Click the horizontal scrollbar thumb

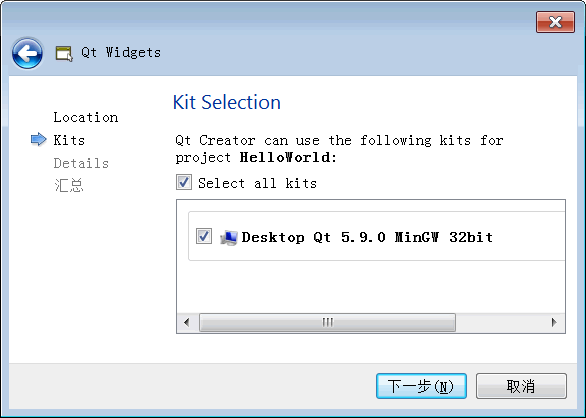pyautogui.click(x=327, y=322)
